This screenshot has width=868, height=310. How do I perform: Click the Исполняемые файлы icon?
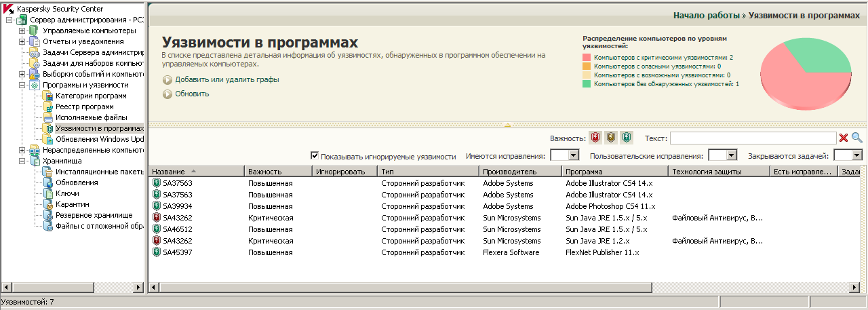(47, 117)
